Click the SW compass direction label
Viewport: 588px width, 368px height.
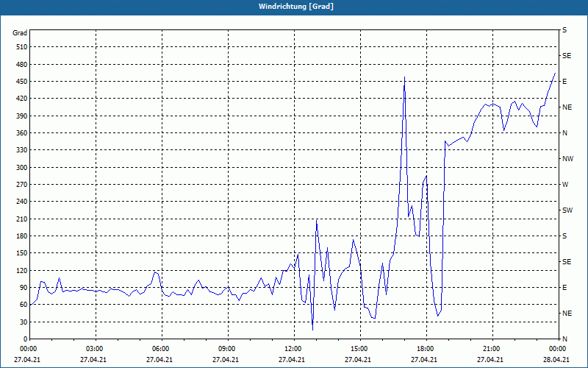point(567,210)
